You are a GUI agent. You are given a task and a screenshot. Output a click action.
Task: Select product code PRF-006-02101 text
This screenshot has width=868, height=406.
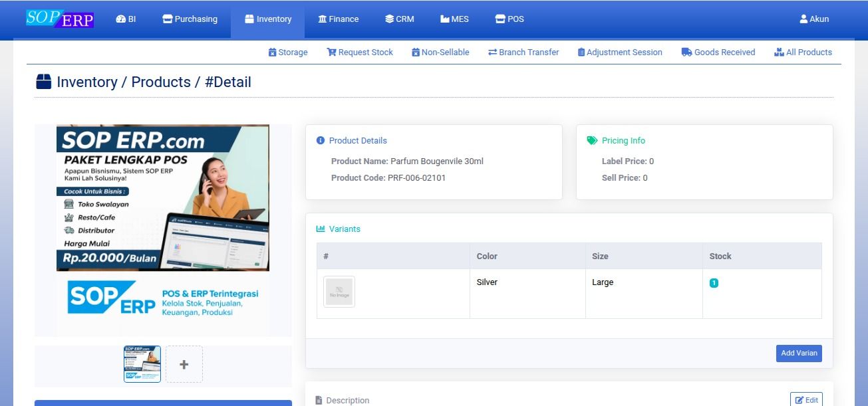416,178
